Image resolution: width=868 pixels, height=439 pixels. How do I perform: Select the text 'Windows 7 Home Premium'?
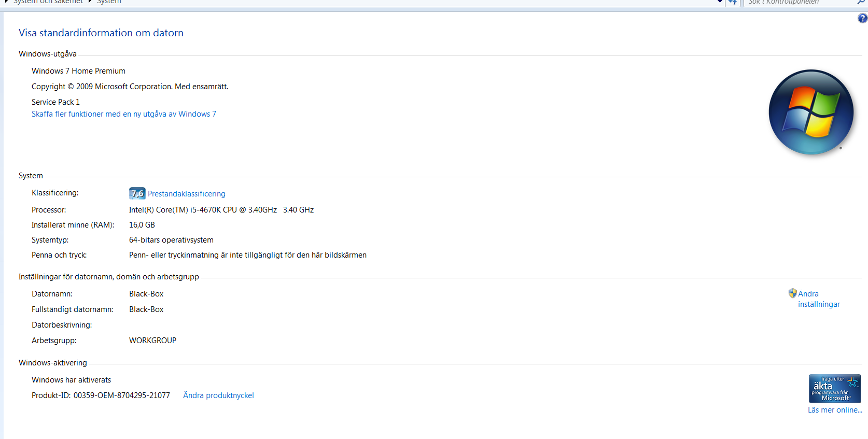(x=78, y=71)
